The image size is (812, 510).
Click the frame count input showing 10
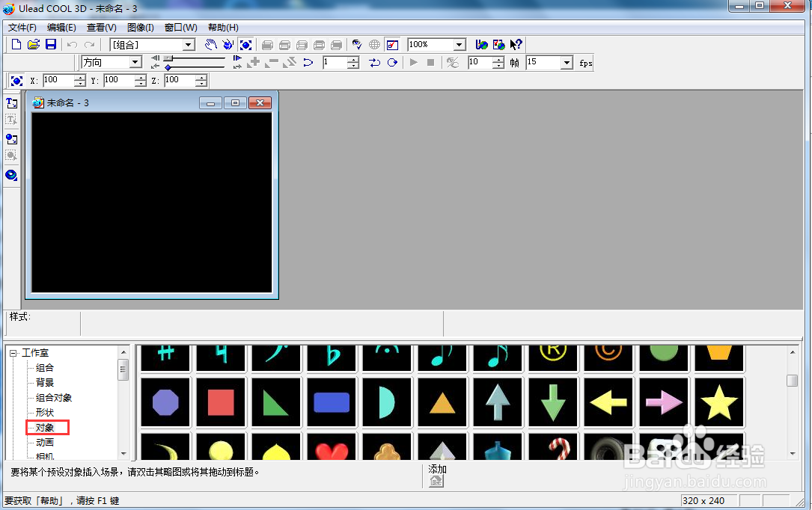tap(480, 62)
